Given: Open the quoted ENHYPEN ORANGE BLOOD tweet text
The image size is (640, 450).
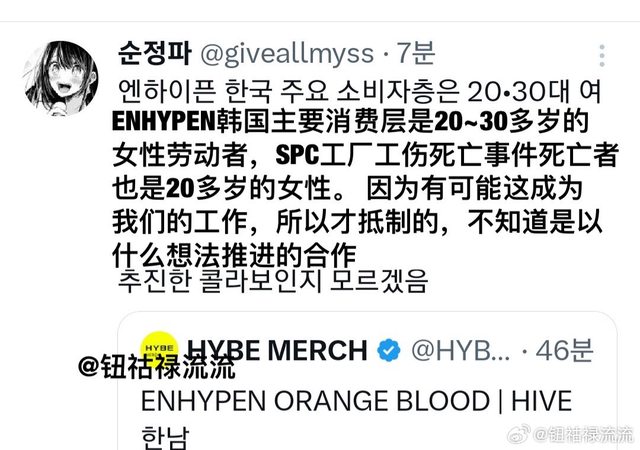Looking at the screenshot, I should [x=356, y=401].
